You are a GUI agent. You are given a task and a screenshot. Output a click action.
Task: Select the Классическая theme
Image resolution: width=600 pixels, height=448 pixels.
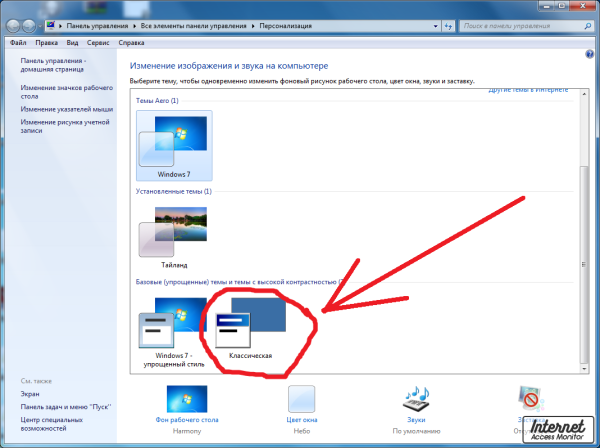(251, 328)
